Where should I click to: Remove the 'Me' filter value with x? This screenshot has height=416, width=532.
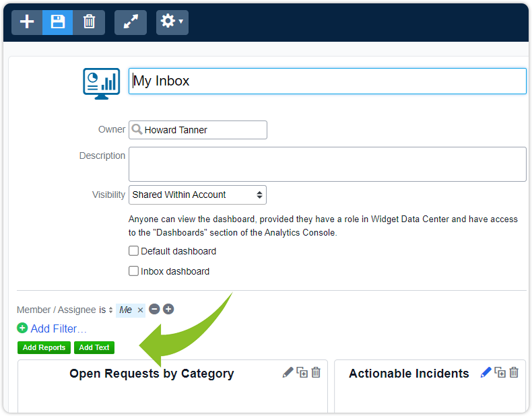tap(140, 310)
